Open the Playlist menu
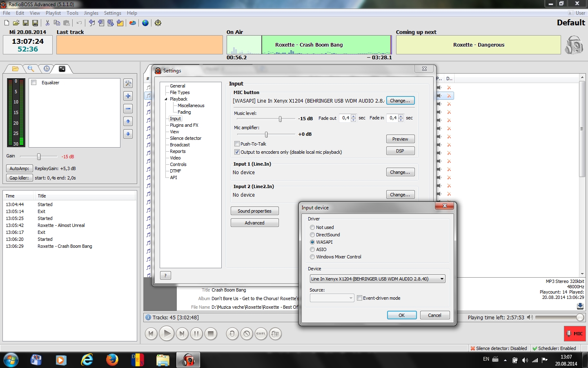 [53, 13]
